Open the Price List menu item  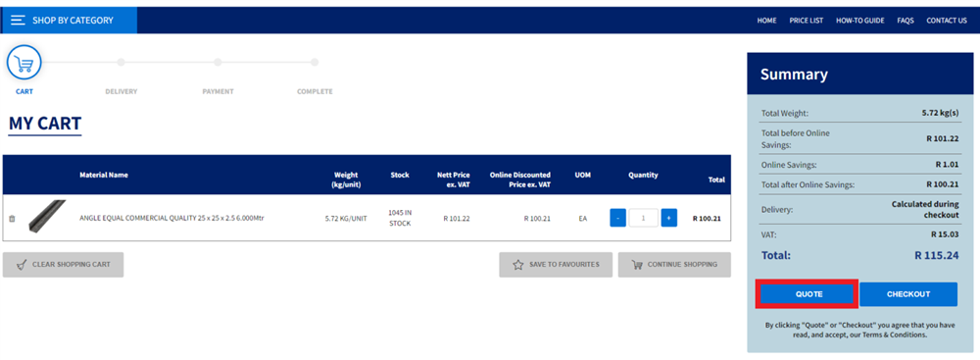[x=807, y=21]
